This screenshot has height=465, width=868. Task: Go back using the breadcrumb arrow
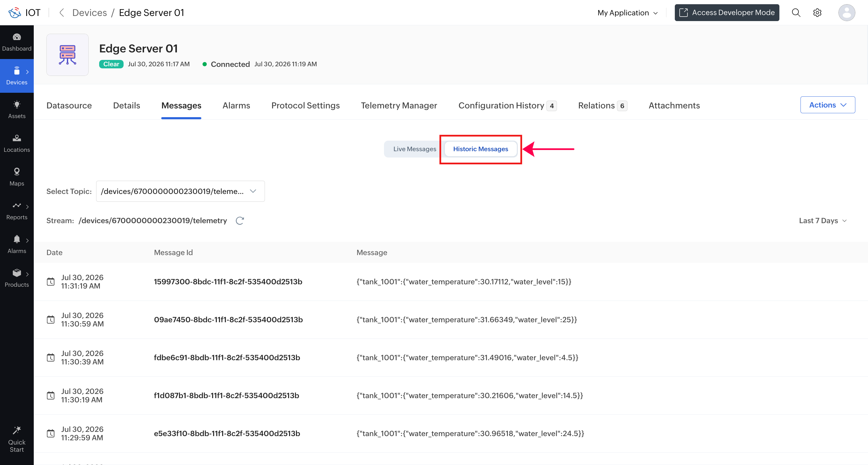61,13
